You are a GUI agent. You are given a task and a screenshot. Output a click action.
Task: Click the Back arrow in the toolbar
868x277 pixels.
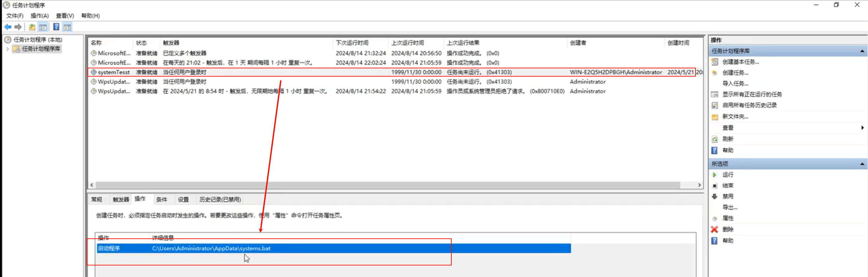[x=8, y=27]
